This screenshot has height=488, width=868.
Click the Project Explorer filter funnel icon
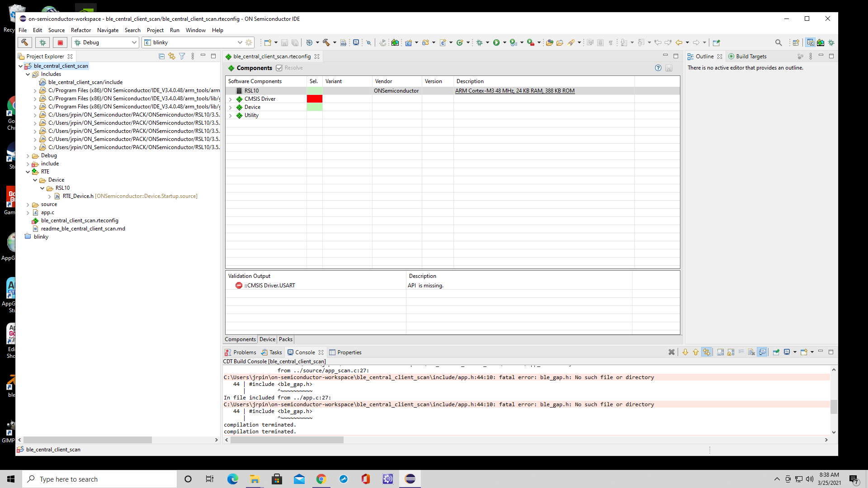182,56
